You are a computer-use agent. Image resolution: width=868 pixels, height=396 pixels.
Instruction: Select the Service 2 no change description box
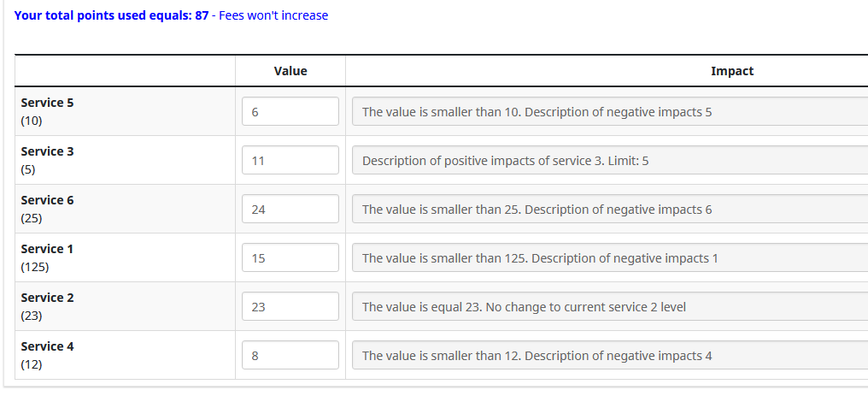(x=609, y=307)
